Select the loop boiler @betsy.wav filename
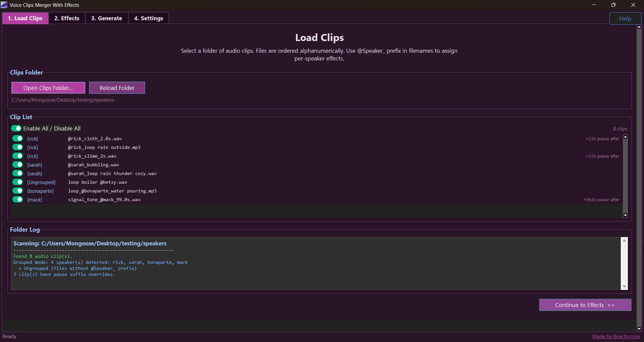This screenshot has height=342, width=644. (x=98, y=182)
